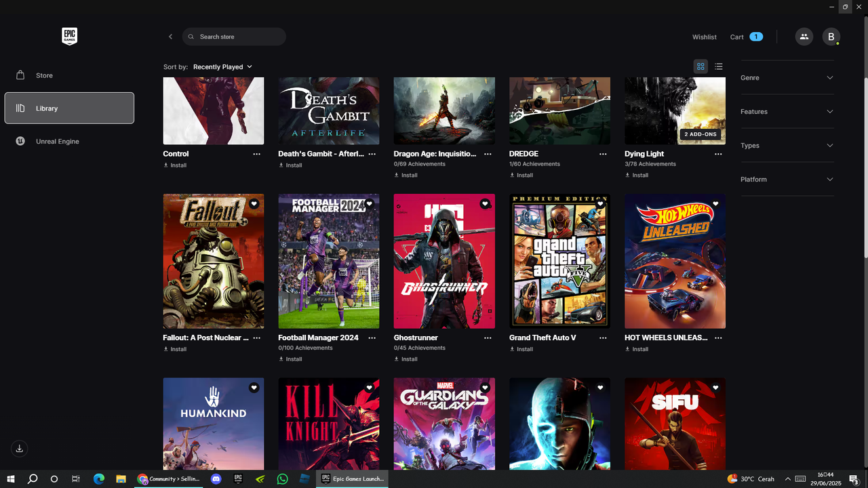Open the B profile avatar menu
868x488 pixels.
(x=831, y=37)
